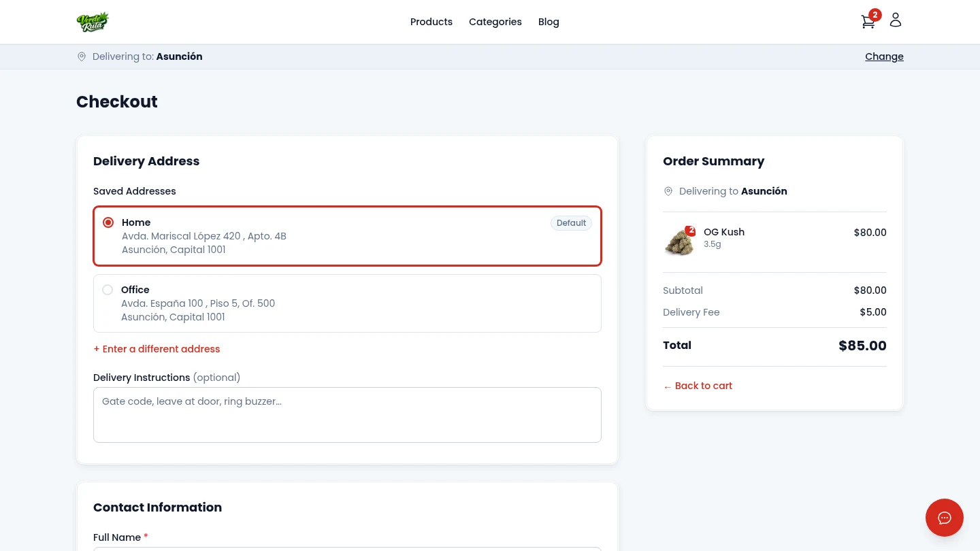Expand Enter a different address
980x551 pixels.
click(x=157, y=349)
